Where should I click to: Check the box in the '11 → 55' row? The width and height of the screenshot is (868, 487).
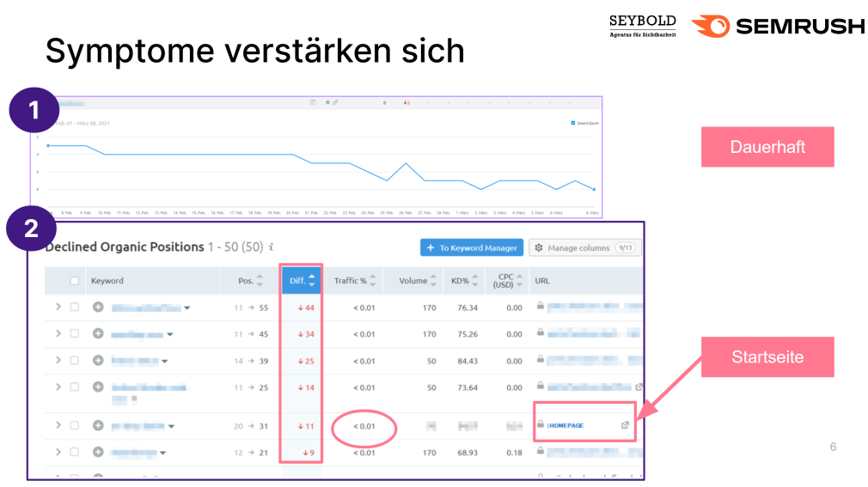[74, 307]
